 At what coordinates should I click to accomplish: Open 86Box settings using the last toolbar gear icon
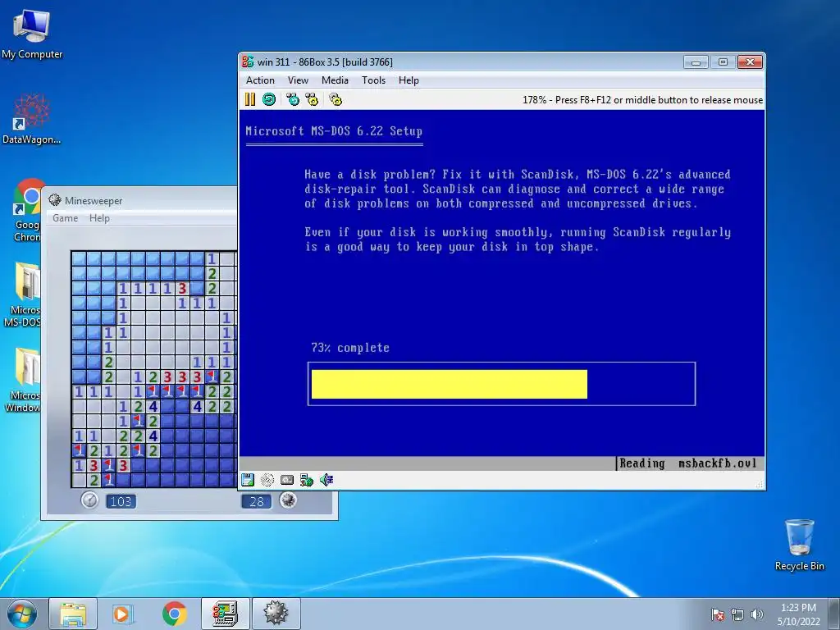point(336,99)
